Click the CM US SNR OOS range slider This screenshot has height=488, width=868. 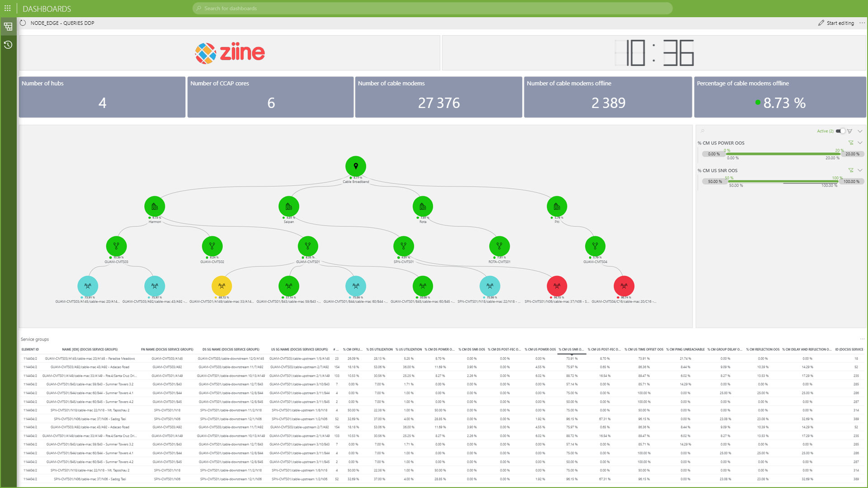783,182
